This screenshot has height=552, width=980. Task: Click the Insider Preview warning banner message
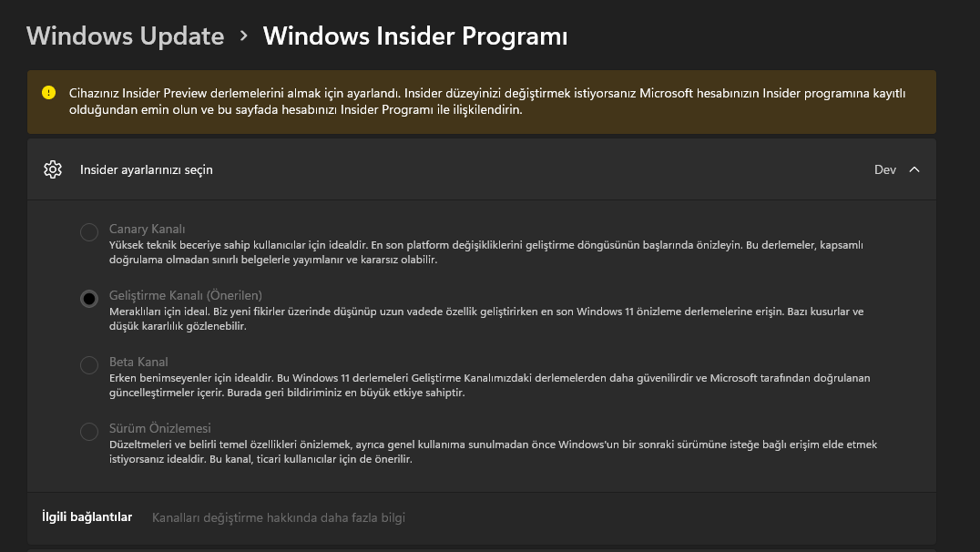pyautogui.click(x=487, y=101)
